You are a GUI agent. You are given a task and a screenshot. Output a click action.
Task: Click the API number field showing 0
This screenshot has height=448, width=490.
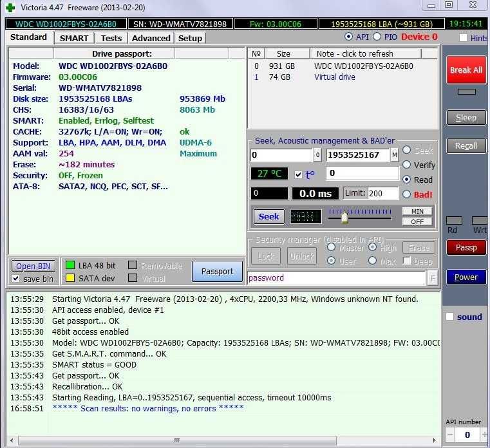coord(467,434)
